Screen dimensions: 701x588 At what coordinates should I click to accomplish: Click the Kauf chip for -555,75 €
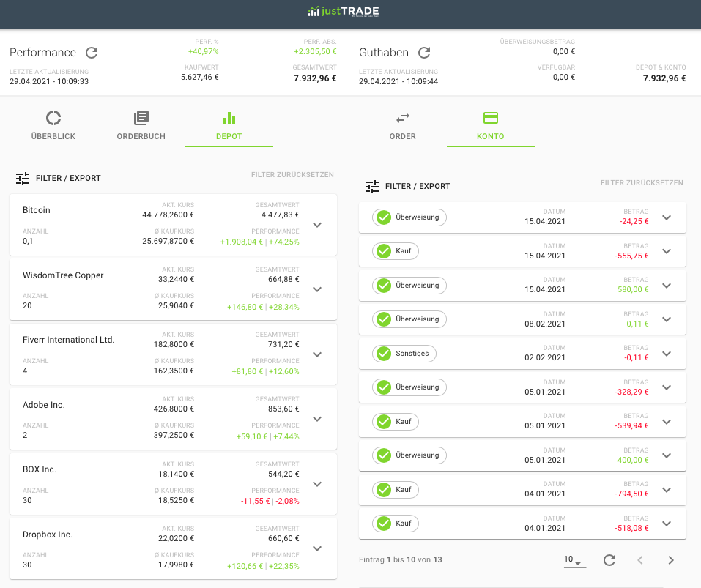pyautogui.click(x=396, y=251)
